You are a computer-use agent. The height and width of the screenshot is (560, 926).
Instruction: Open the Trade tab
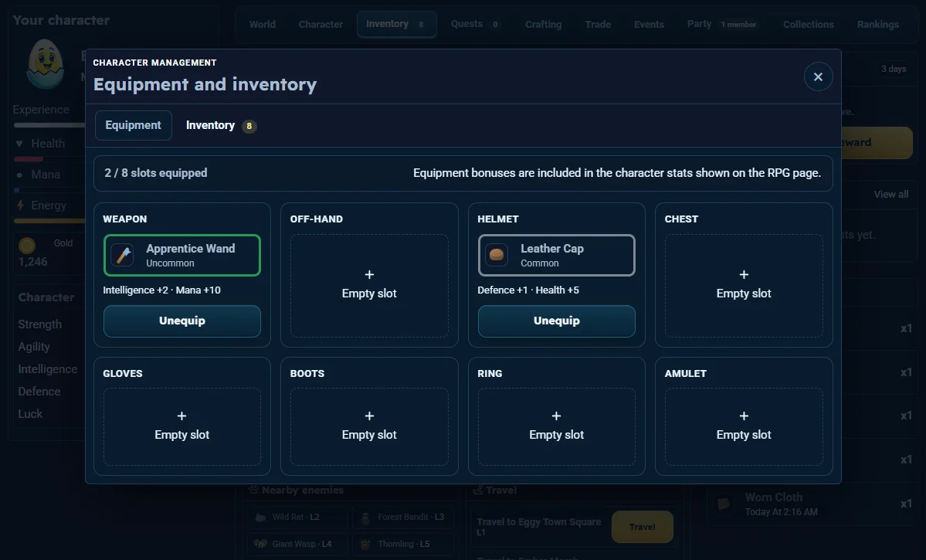click(598, 24)
